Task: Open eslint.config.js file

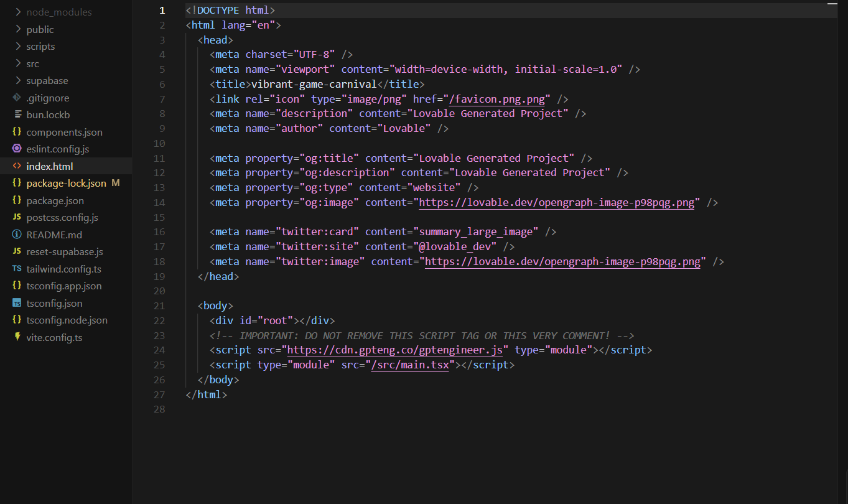Action: (58, 149)
